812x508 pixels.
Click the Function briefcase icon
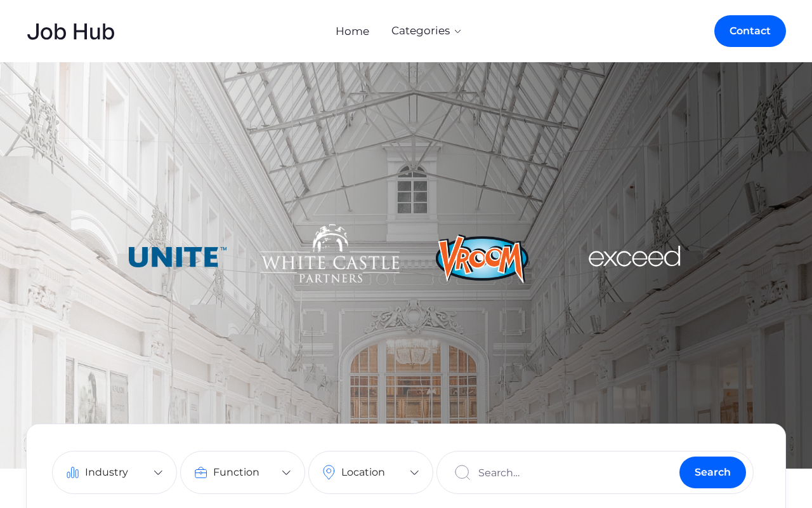pyautogui.click(x=201, y=472)
